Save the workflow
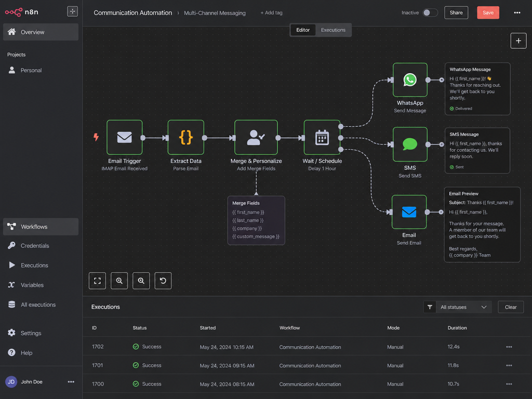The height and width of the screenshot is (399, 532). 488,12
